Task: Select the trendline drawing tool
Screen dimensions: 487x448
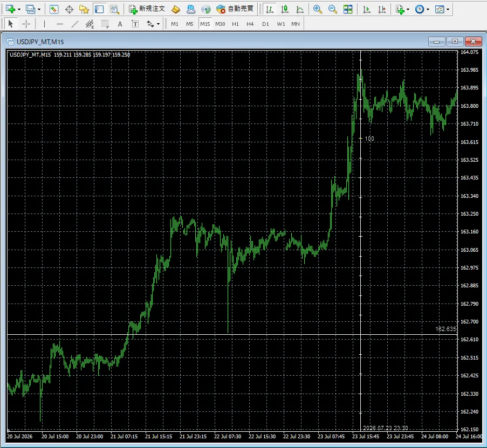Action: tap(74, 24)
